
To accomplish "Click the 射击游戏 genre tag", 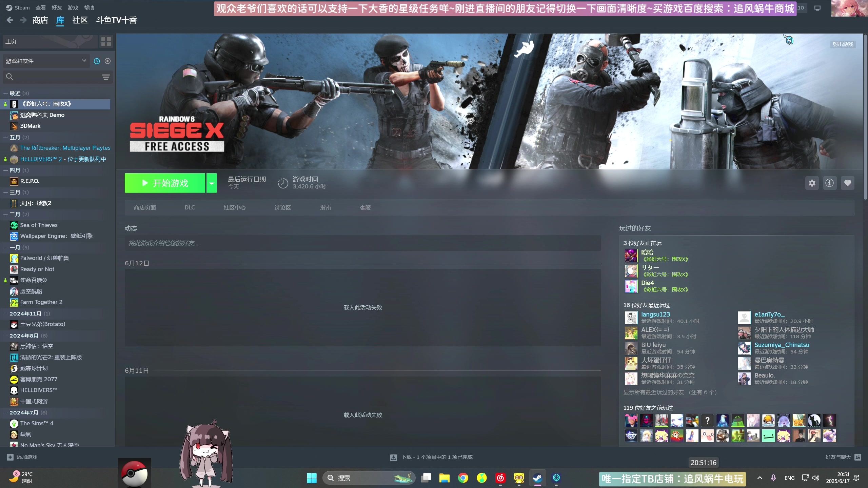I will pyautogui.click(x=843, y=44).
